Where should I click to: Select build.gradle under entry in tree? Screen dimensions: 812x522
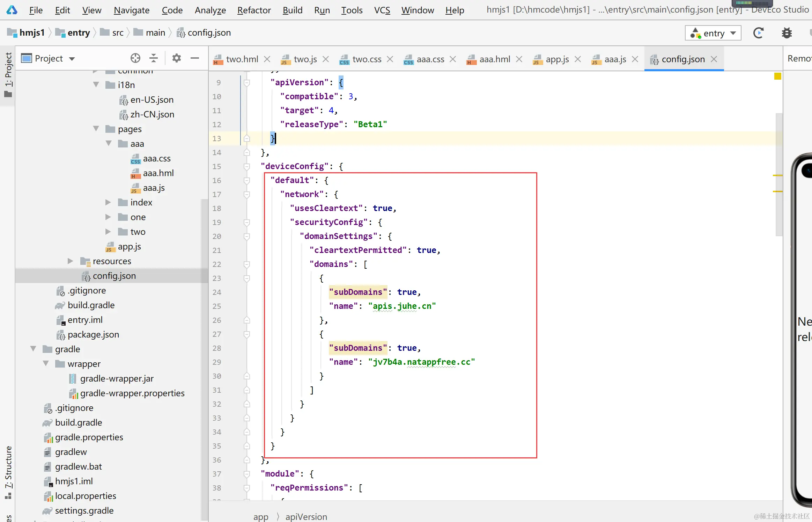pyautogui.click(x=91, y=305)
